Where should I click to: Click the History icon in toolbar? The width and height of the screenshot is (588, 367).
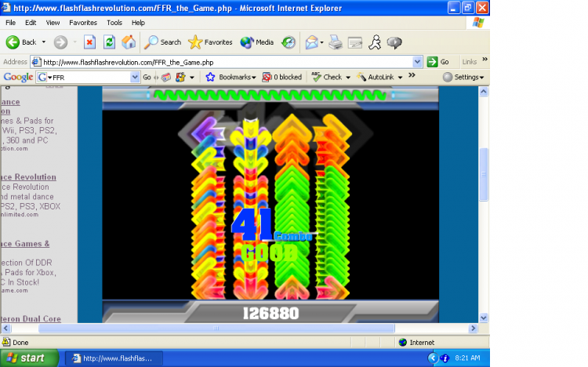click(x=289, y=42)
